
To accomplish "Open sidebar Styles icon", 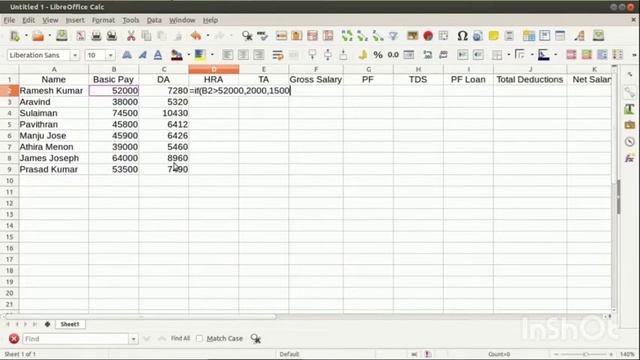I will click(629, 109).
